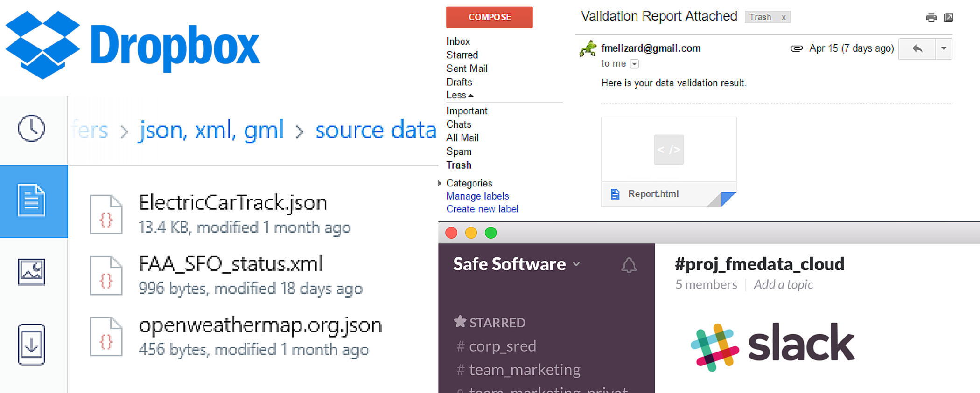Click the openweathermap.org.json file icon
Image resolution: width=980 pixels, height=393 pixels.
[x=106, y=337]
